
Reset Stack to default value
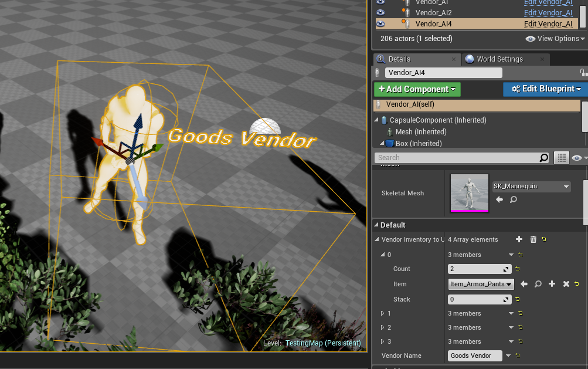pyautogui.click(x=518, y=299)
